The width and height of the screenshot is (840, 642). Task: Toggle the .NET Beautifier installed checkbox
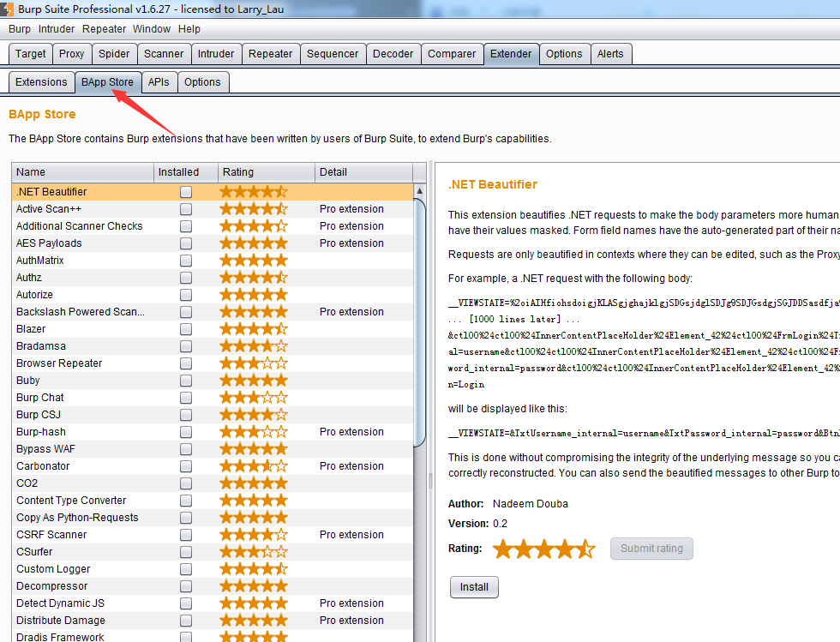click(186, 192)
